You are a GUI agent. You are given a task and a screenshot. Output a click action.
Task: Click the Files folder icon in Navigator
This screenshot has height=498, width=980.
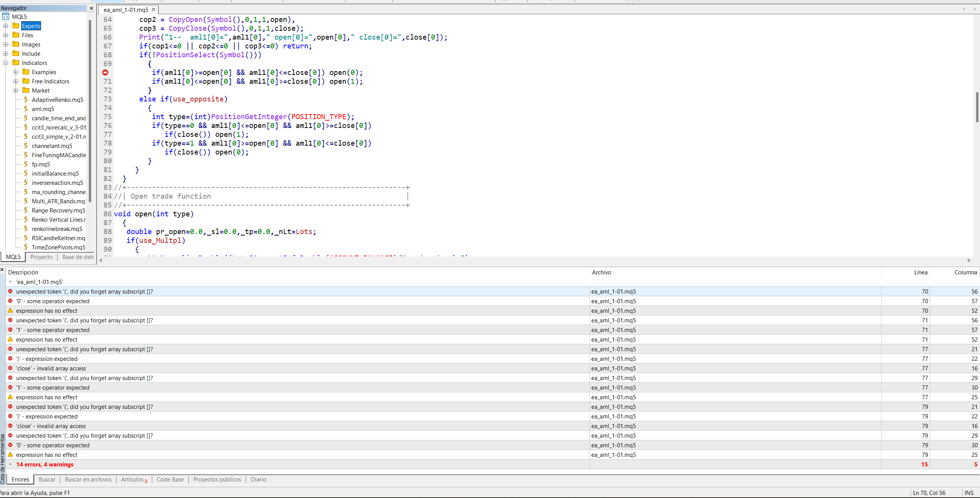[16, 35]
